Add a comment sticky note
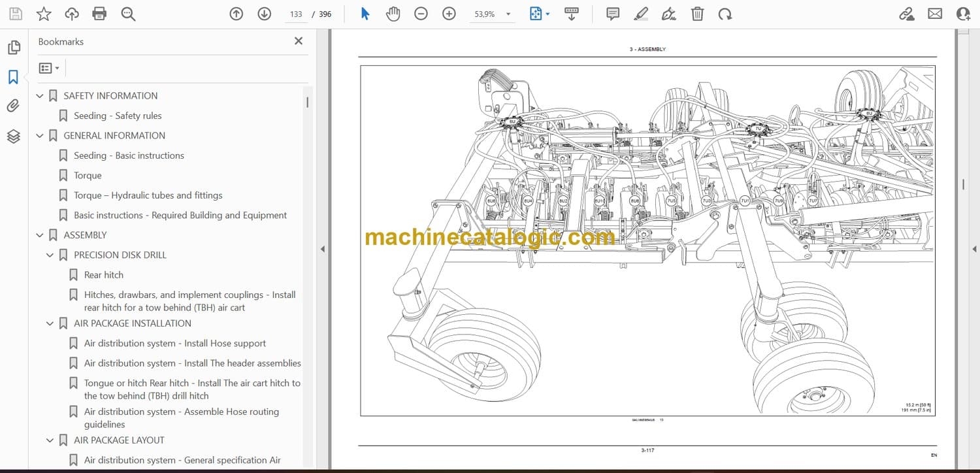Screen dimensions: 980x473 tap(612, 14)
